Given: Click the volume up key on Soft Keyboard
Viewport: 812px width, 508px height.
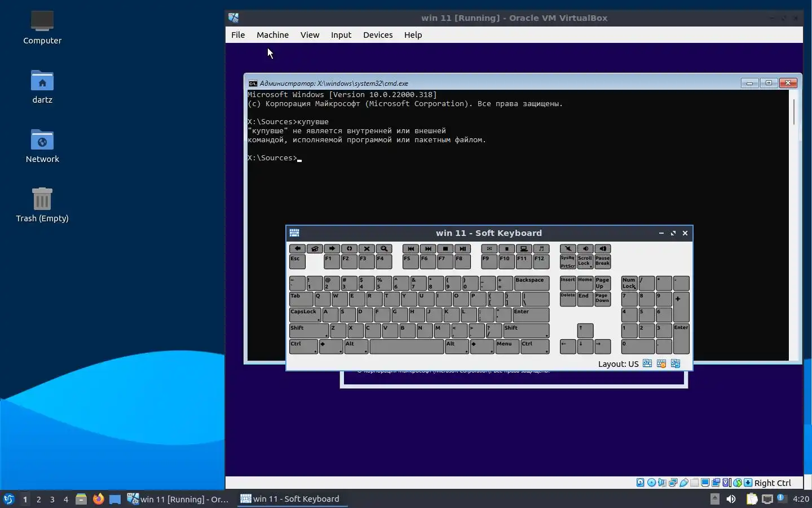Looking at the screenshot, I should tap(603, 248).
